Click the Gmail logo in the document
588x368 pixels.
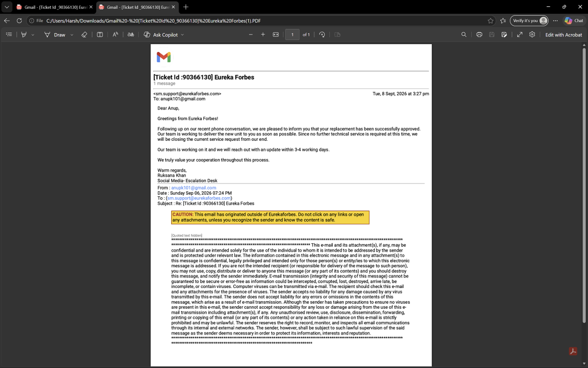[x=163, y=57]
